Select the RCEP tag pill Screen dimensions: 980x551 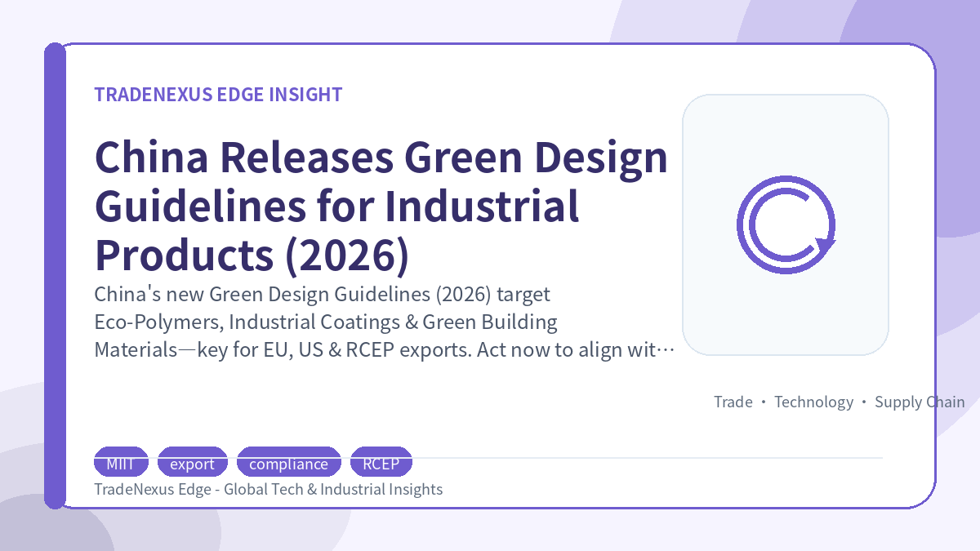tap(381, 464)
